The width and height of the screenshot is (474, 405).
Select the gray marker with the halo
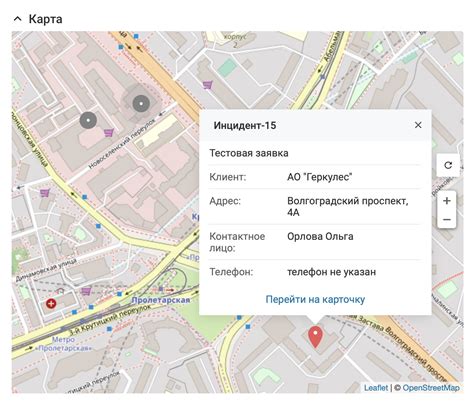point(141,103)
